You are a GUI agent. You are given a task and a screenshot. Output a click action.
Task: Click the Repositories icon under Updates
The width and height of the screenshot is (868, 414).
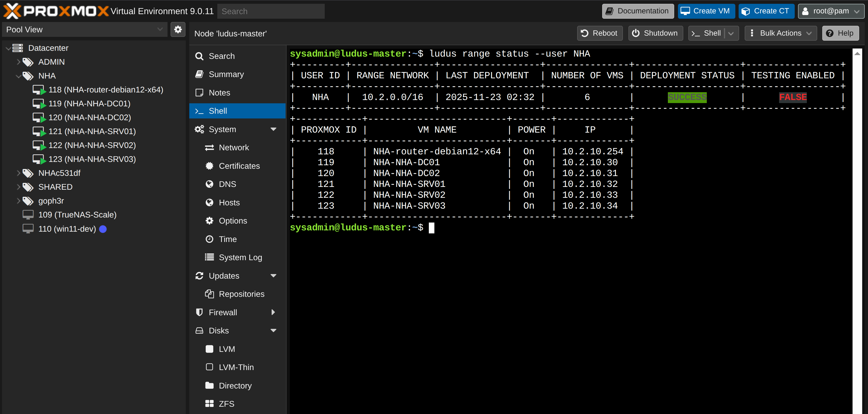click(209, 294)
